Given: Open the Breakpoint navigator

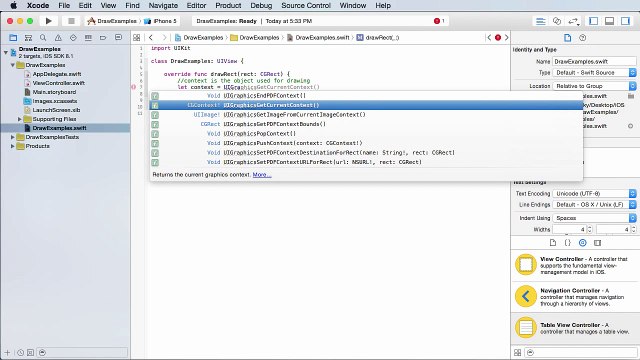Looking at the screenshot, I should tap(103, 38).
